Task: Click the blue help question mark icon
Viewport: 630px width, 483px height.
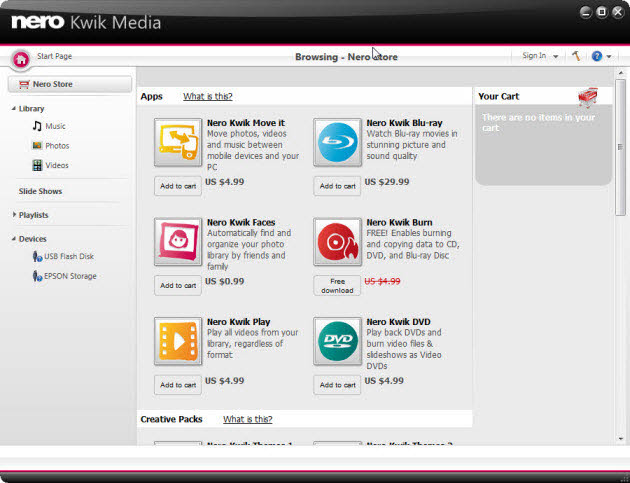Action: coord(597,56)
